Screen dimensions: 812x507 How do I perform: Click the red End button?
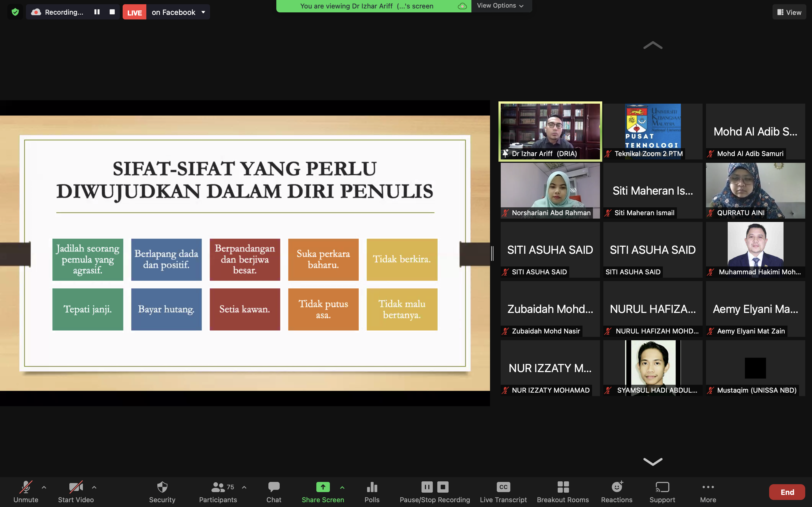pyautogui.click(x=787, y=492)
